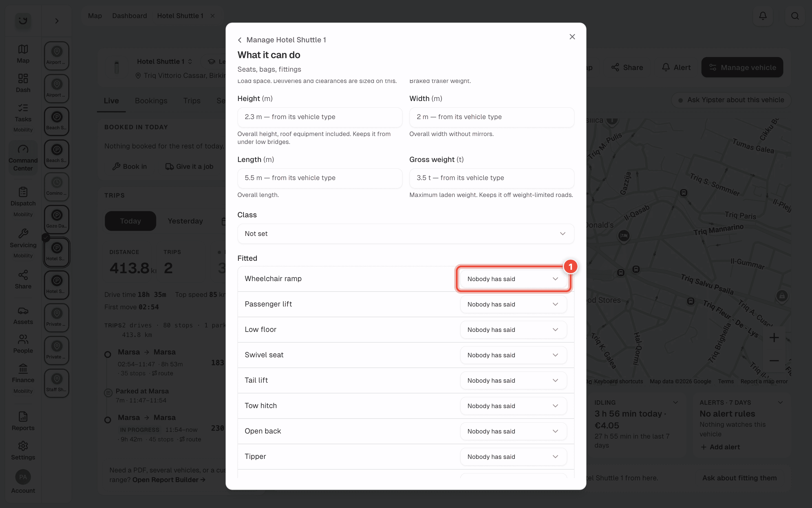Open Low floor dropdown
Screen dimensions: 812x508
tap(513, 330)
